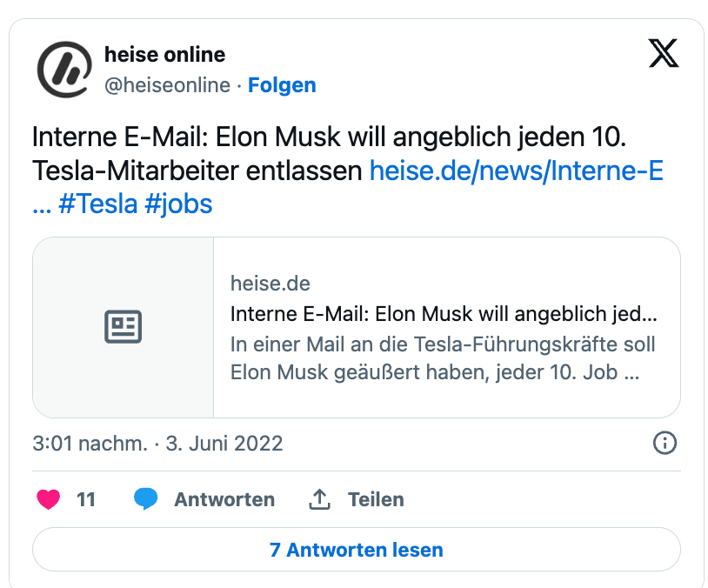Open the heise.de/news article link
708x588 pixels.
click(x=517, y=170)
